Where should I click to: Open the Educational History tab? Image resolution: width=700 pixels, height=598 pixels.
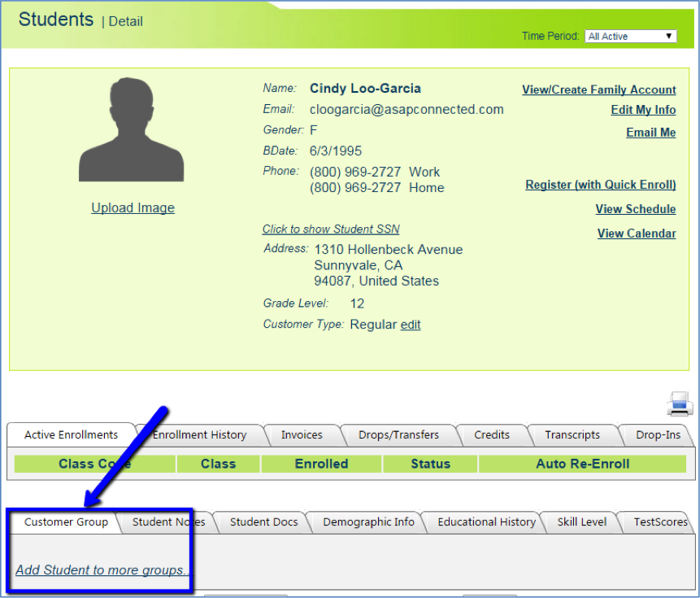point(486,522)
